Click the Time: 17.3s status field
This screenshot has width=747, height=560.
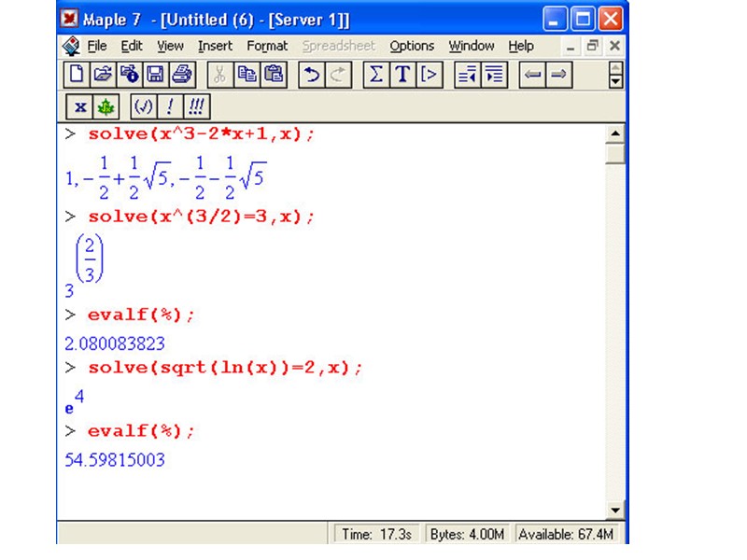[376, 534]
